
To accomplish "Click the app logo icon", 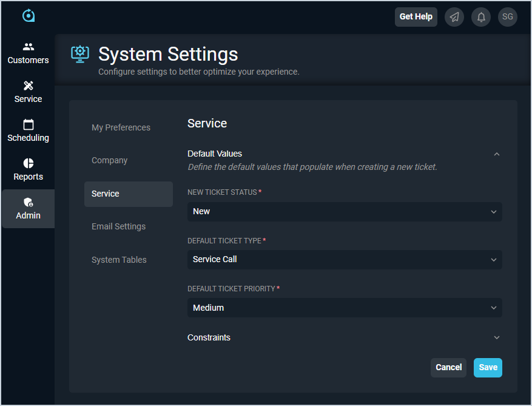I will point(29,16).
